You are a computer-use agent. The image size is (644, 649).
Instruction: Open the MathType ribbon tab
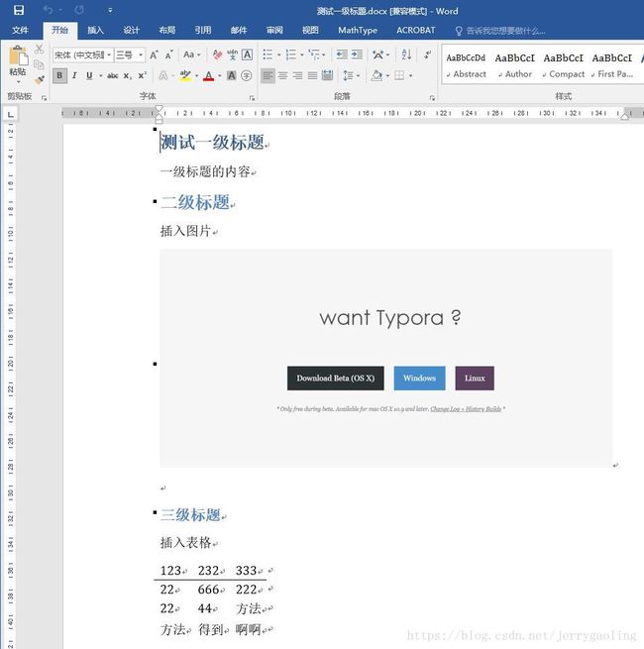(358, 30)
